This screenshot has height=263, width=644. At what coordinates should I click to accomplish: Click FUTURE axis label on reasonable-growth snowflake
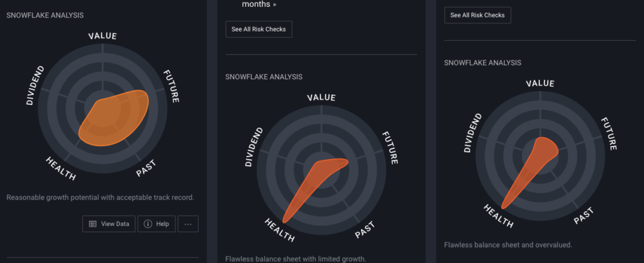pos(172,86)
